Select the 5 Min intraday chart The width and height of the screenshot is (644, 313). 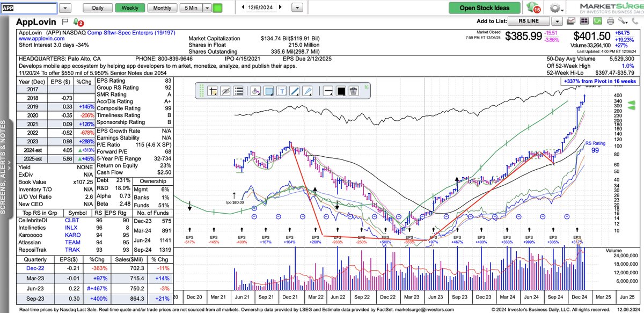[191, 8]
